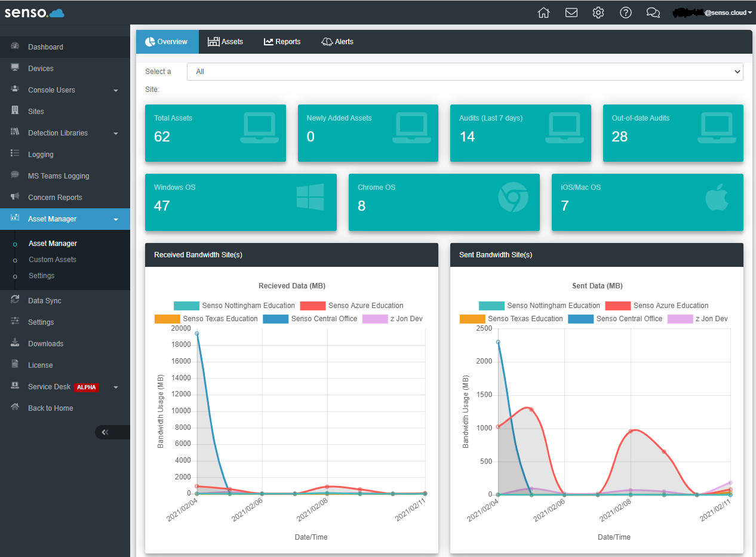The image size is (756, 557).
Task: Open the user account dropdown
Action: (x=712, y=13)
